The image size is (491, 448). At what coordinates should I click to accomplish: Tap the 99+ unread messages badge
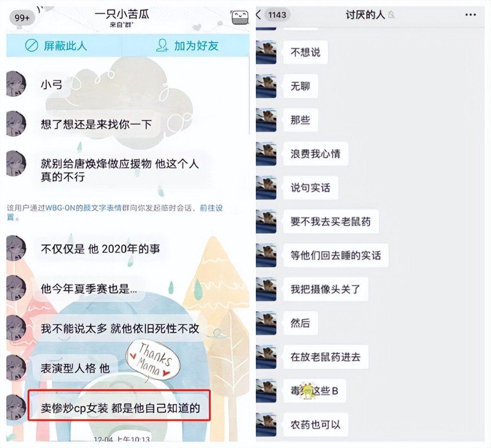21,18
